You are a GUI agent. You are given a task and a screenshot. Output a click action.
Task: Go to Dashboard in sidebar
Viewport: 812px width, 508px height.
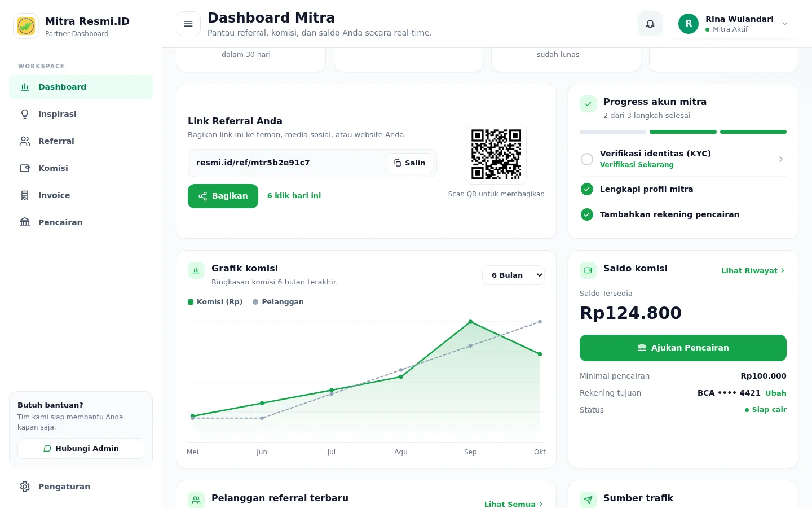pos(81,87)
